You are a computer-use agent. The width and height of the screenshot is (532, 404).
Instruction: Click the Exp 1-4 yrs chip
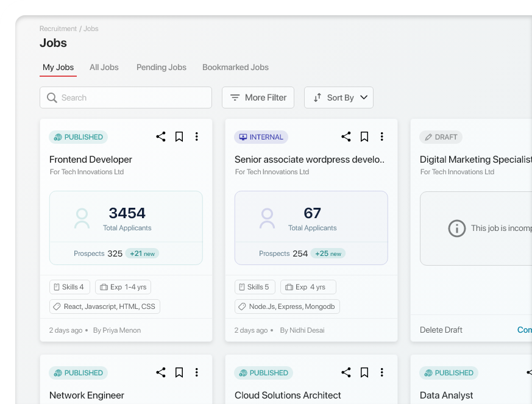tap(123, 287)
